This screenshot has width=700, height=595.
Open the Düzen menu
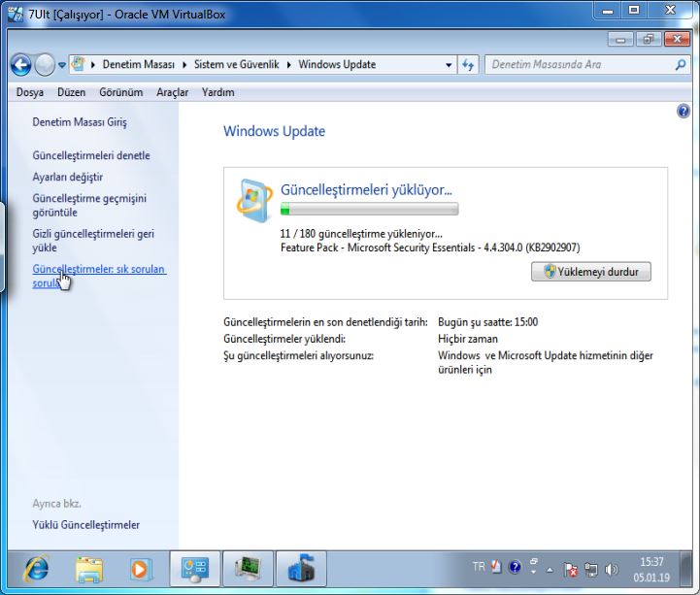72,92
